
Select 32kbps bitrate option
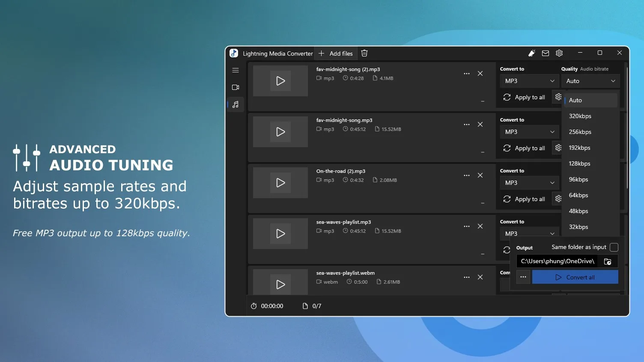(x=591, y=227)
